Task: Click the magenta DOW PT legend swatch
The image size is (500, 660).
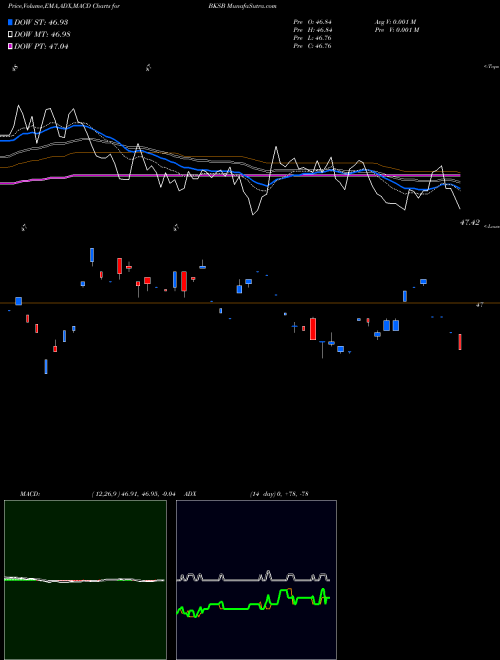Action: coord(11,47)
